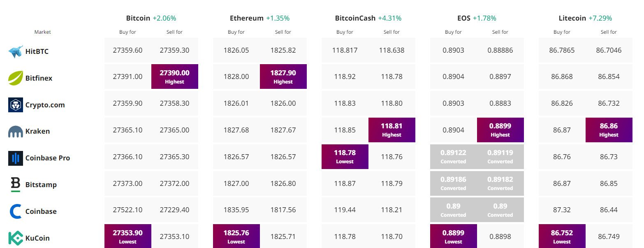The width and height of the screenshot is (644, 248).
Task: Open the Bitcoin column header
Action: point(138,18)
